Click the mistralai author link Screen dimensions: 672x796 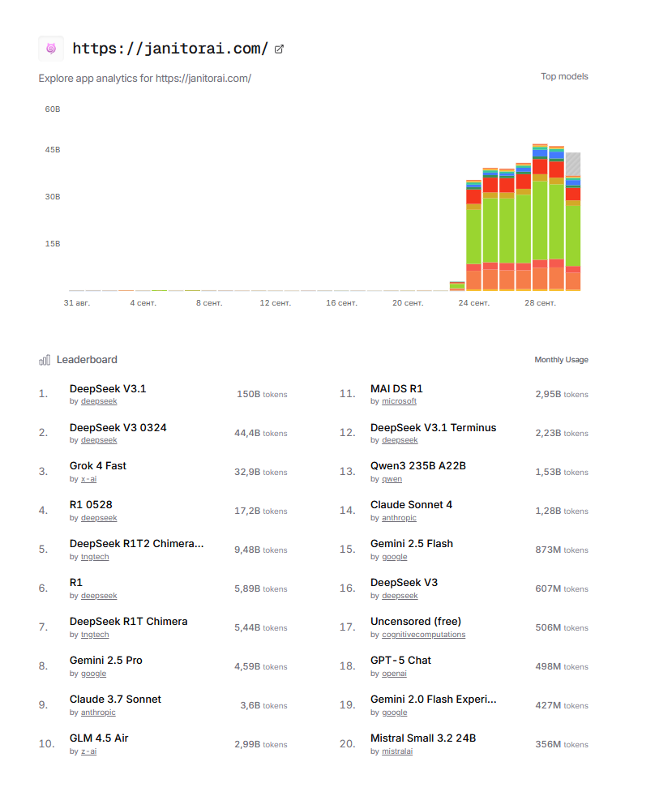tap(399, 751)
